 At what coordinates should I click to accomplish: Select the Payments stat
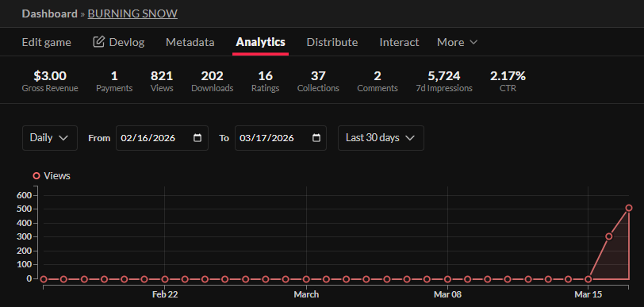114,82
